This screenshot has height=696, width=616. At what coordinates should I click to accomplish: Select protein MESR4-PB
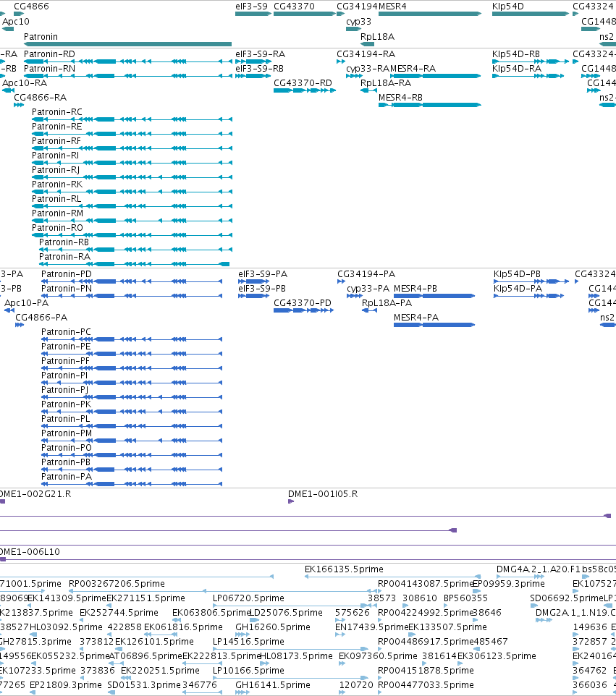coord(434,296)
